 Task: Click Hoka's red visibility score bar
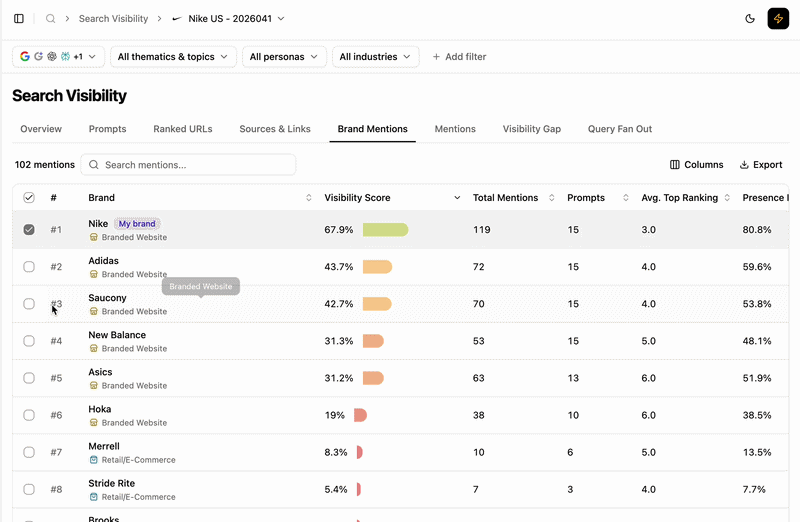pyautogui.click(x=360, y=415)
